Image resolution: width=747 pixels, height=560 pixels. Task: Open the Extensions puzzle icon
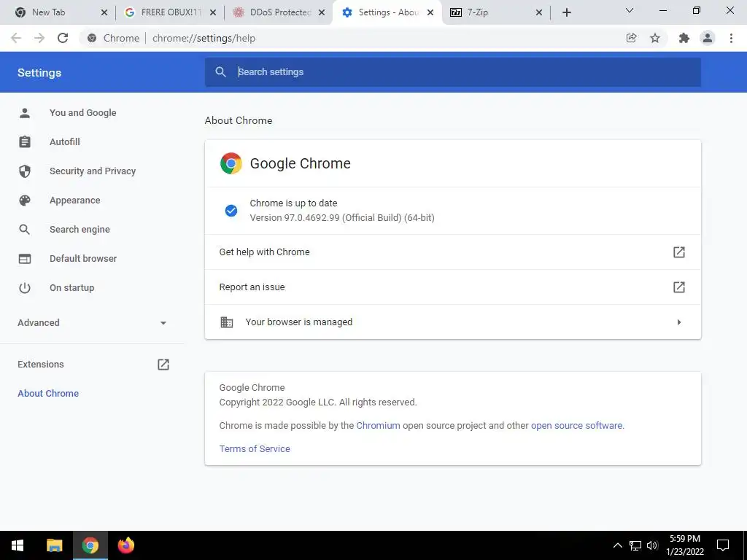point(684,38)
